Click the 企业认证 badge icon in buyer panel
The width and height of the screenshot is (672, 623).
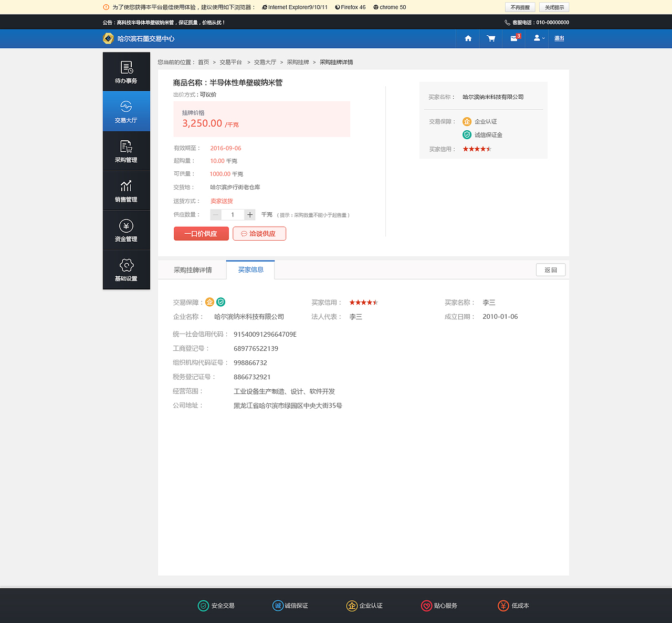coord(467,121)
